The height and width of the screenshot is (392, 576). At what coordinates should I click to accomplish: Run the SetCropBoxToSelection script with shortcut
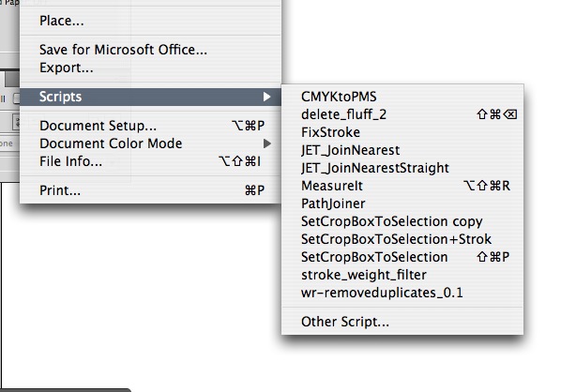[402, 257]
